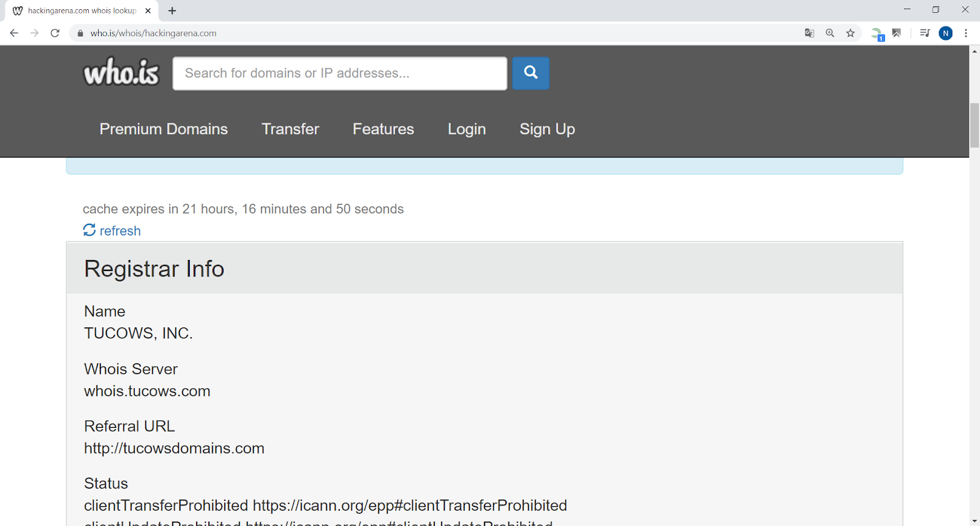Screen dimensions: 980x526
Task: Go back to previous page
Action: [x=14, y=33]
